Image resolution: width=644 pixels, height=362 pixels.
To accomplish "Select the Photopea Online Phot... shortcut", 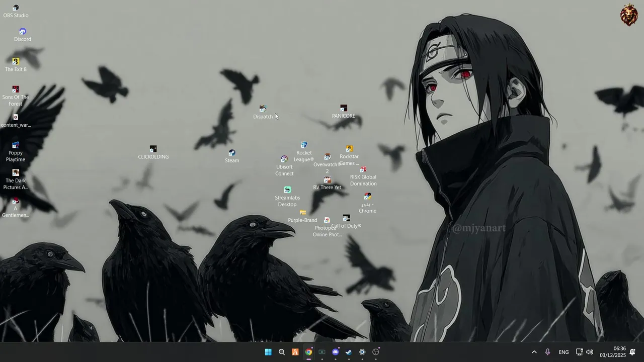I will click(327, 227).
